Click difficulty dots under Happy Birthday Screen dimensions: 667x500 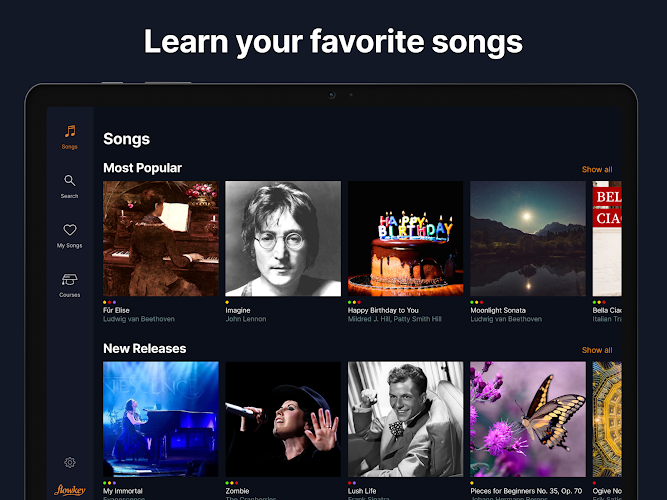pyautogui.click(x=354, y=302)
